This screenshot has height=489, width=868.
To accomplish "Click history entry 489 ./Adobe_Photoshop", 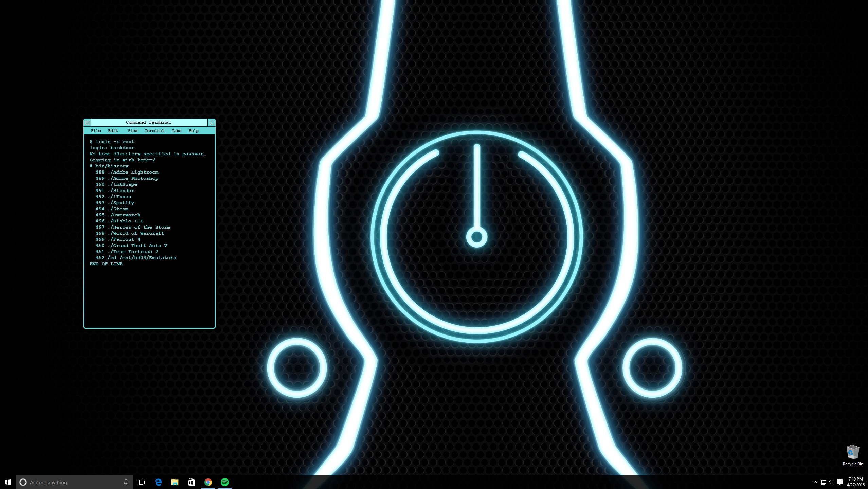I will [127, 178].
